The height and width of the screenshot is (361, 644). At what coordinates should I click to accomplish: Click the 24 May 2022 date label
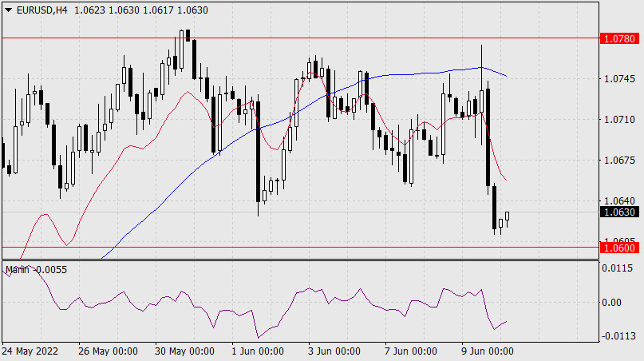coord(30,351)
